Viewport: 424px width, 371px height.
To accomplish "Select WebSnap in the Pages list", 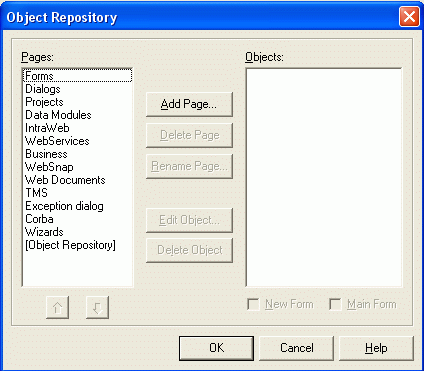I will (77, 167).
